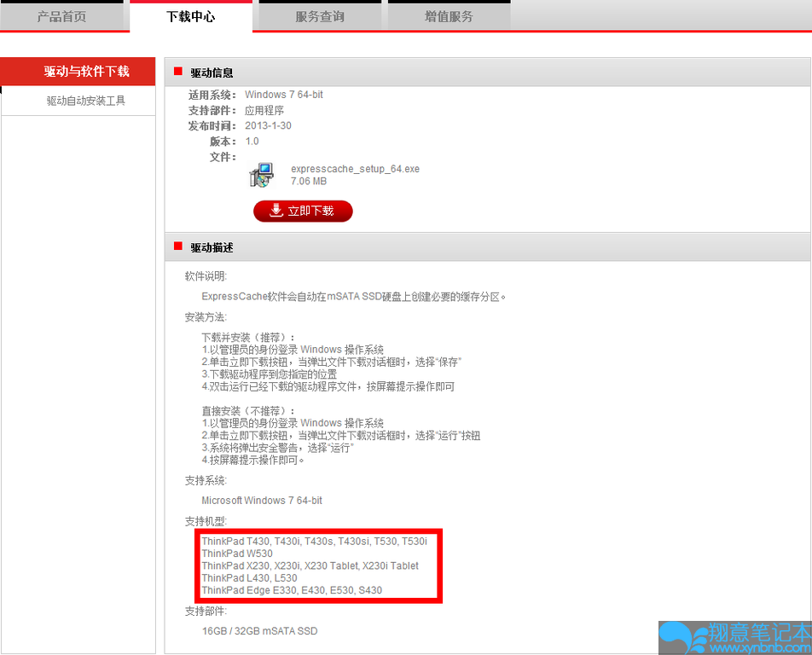The image size is (812, 655).
Task: Click the version value 1.0
Action: point(252,142)
